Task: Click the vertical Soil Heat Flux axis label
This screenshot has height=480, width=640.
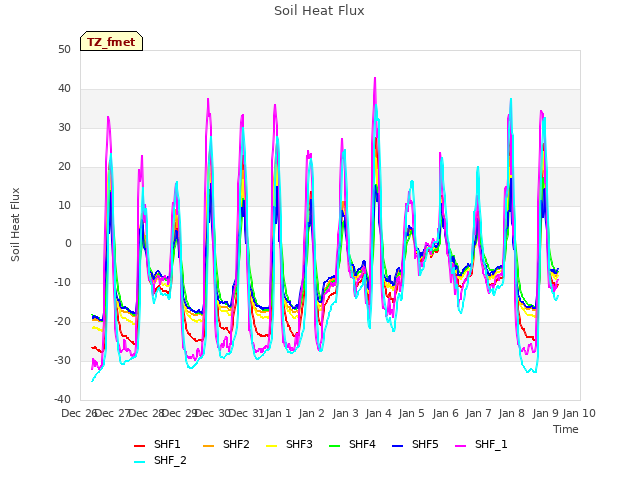Action: pos(15,224)
